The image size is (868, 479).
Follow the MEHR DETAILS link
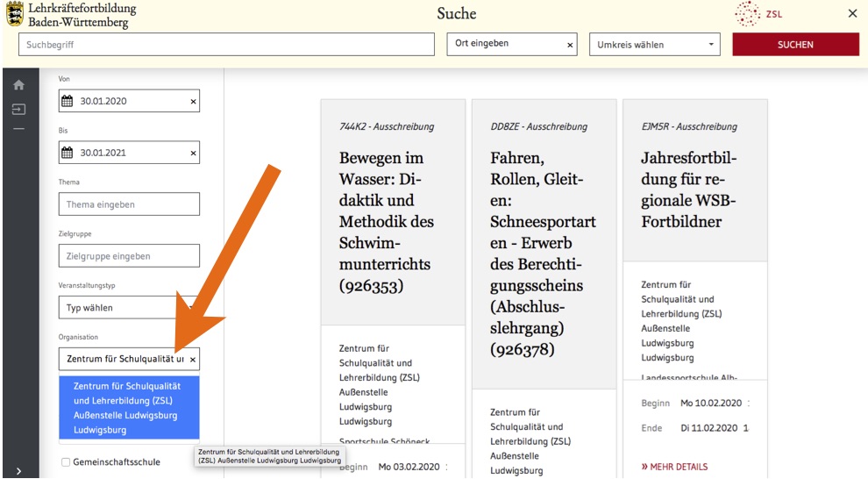click(674, 467)
